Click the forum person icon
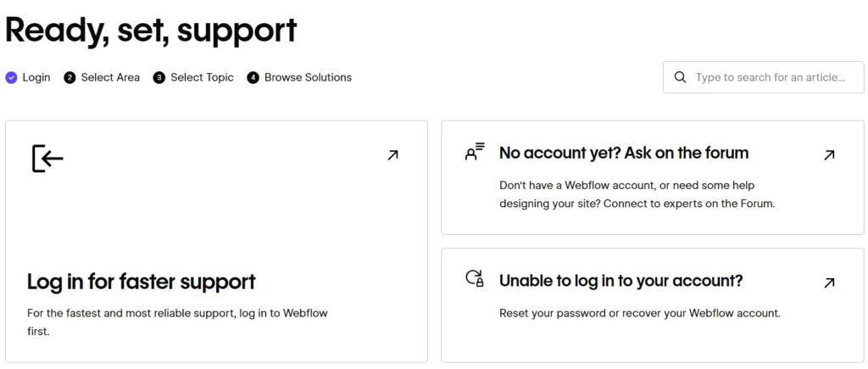Image resolution: width=868 pixels, height=369 pixels. pyautogui.click(x=475, y=153)
